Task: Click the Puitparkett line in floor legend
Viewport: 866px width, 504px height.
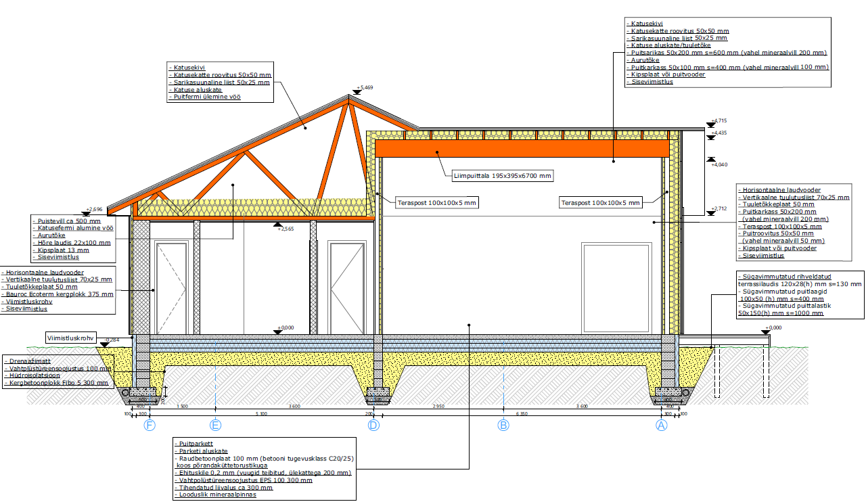Action: coord(193,443)
